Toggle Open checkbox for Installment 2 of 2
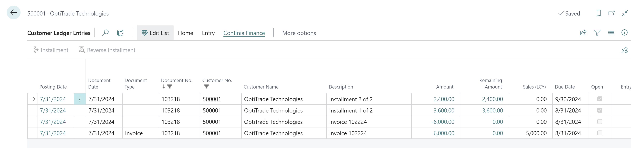Screen dimensions: 644x148 (600, 99)
